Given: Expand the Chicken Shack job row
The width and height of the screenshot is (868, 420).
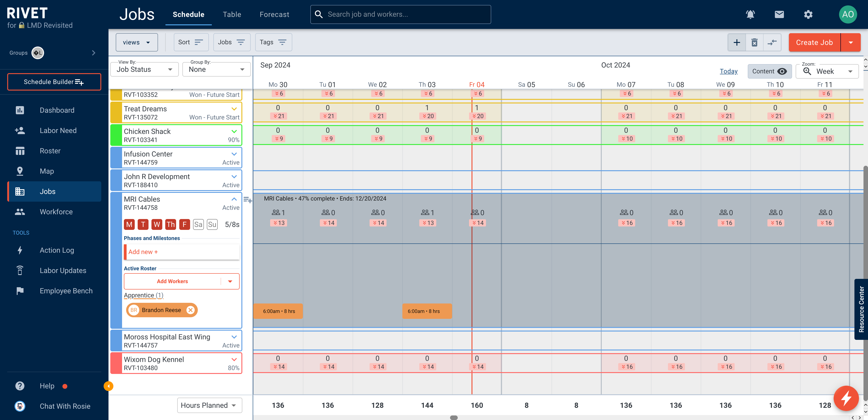Looking at the screenshot, I should coord(234,131).
